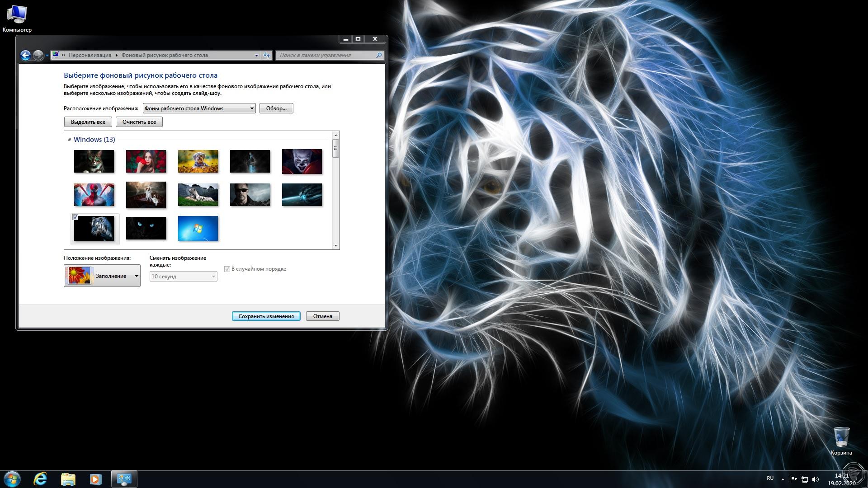
Task: Click the search magnifier icon
Action: click(x=379, y=55)
